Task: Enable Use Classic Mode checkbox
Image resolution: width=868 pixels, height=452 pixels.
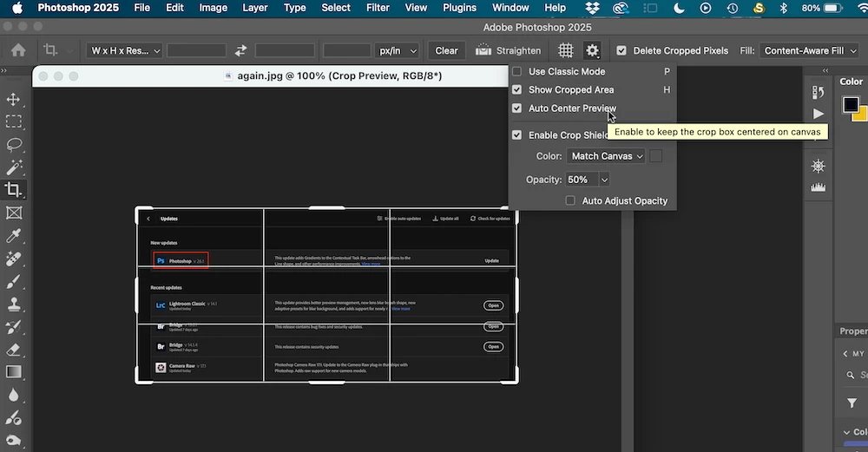Action: 516,71
